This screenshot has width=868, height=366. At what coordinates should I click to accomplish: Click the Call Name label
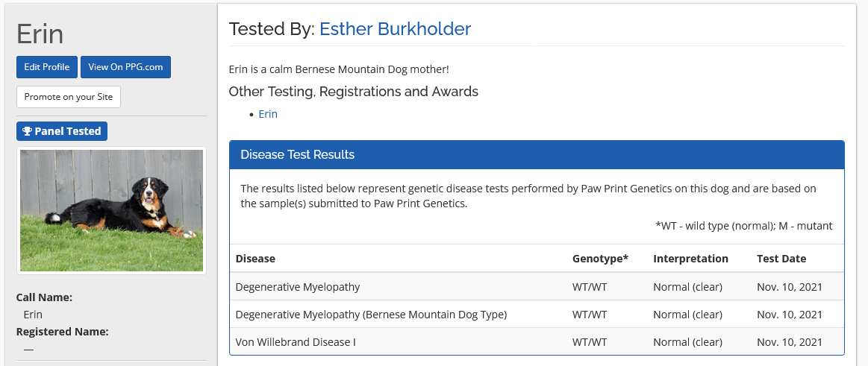click(x=44, y=297)
